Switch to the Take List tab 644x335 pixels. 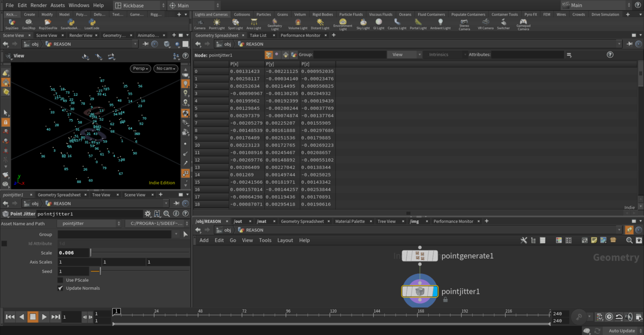click(x=258, y=35)
